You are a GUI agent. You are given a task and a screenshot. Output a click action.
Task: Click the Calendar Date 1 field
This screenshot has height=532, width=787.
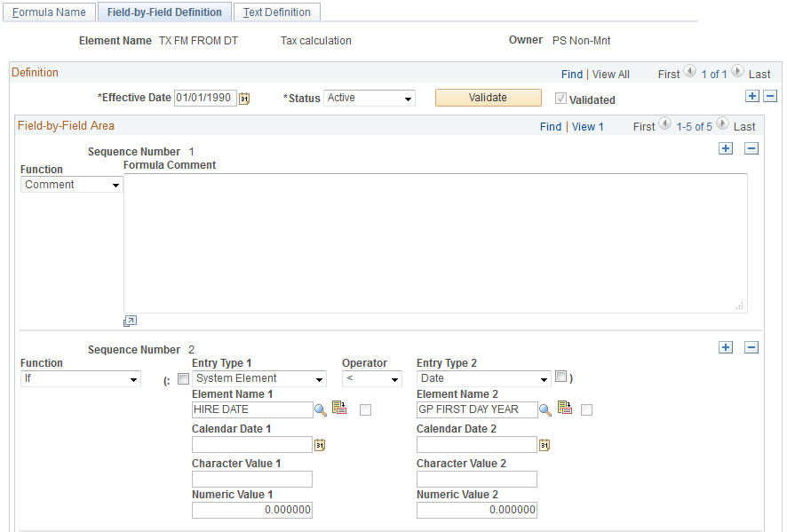252,445
